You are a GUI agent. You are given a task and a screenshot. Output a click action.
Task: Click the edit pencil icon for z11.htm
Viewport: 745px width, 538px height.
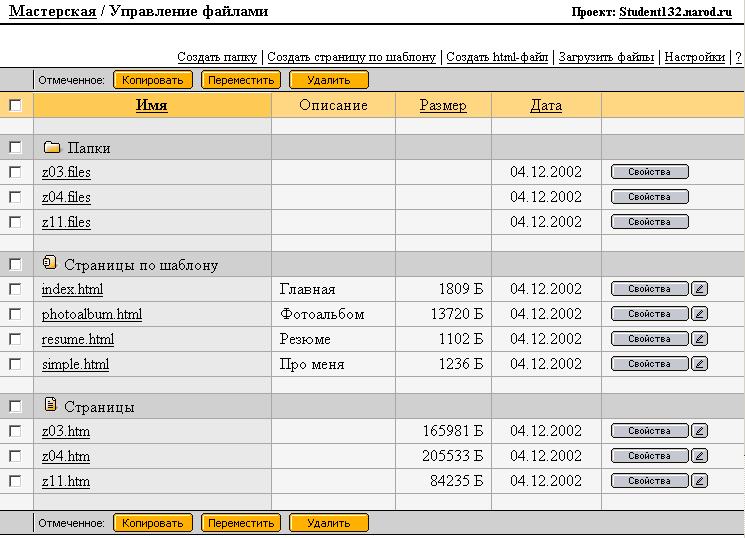(699, 481)
